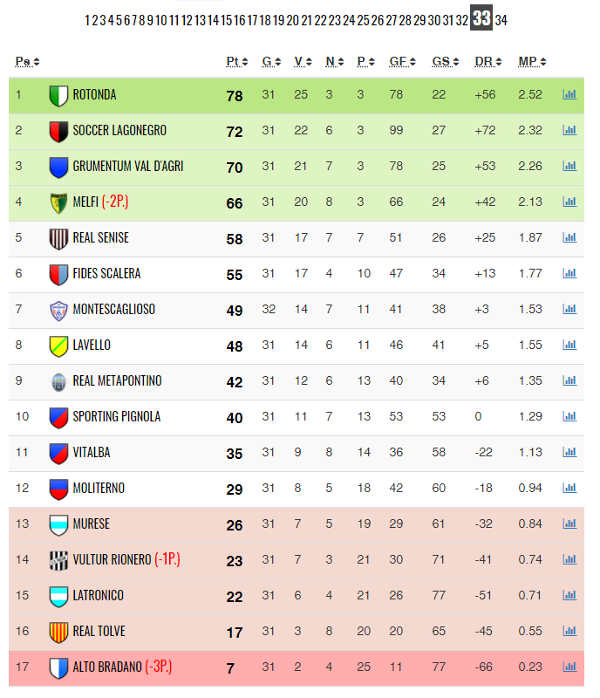Sort the table by the MP column
Screen dimensions: 600x698
pos(532,61)
